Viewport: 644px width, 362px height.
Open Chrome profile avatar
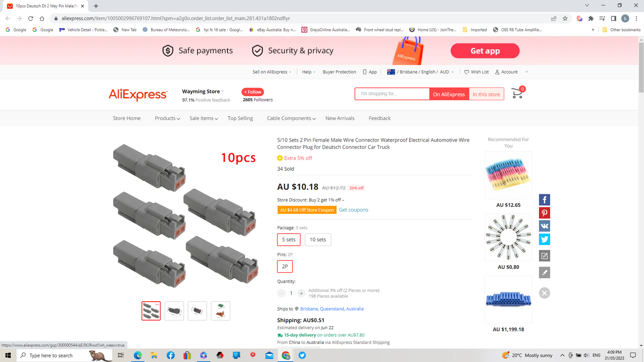click(x=625, y=18)
